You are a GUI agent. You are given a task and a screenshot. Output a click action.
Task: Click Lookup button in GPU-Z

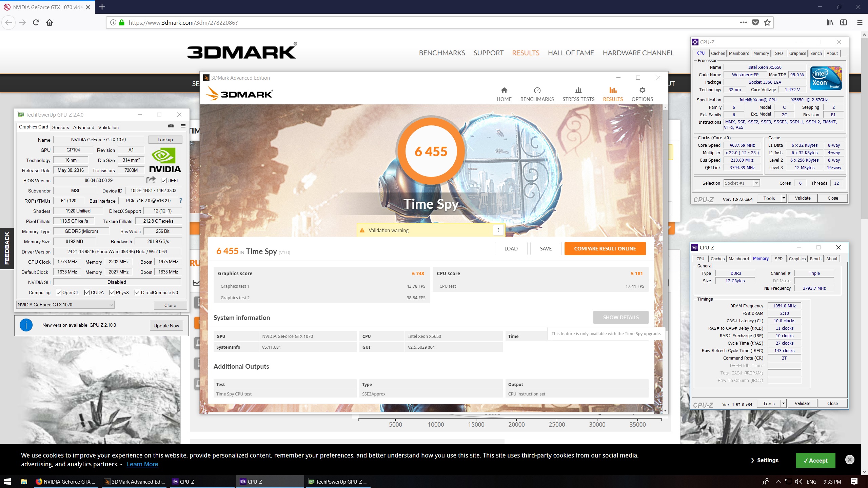point(165,140)
